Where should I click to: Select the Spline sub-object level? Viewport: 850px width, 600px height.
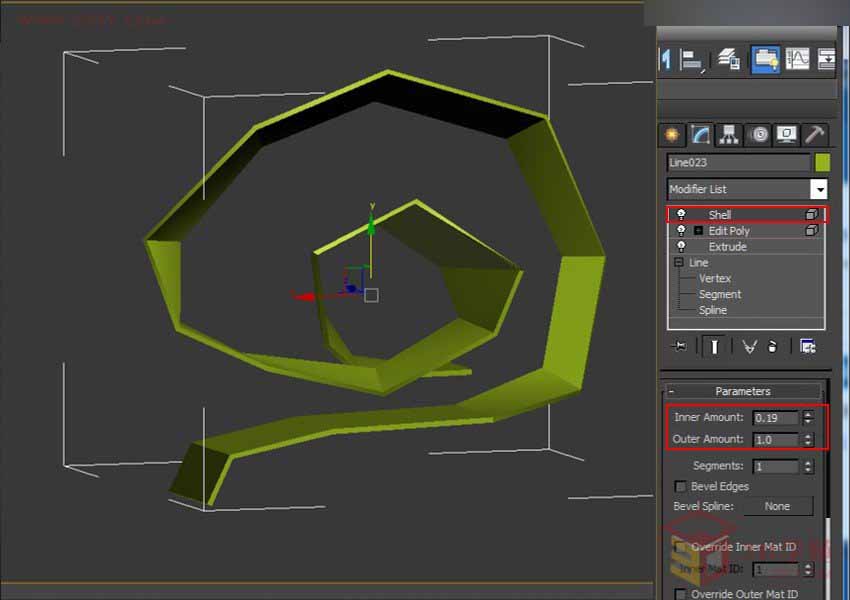[712, 310]
